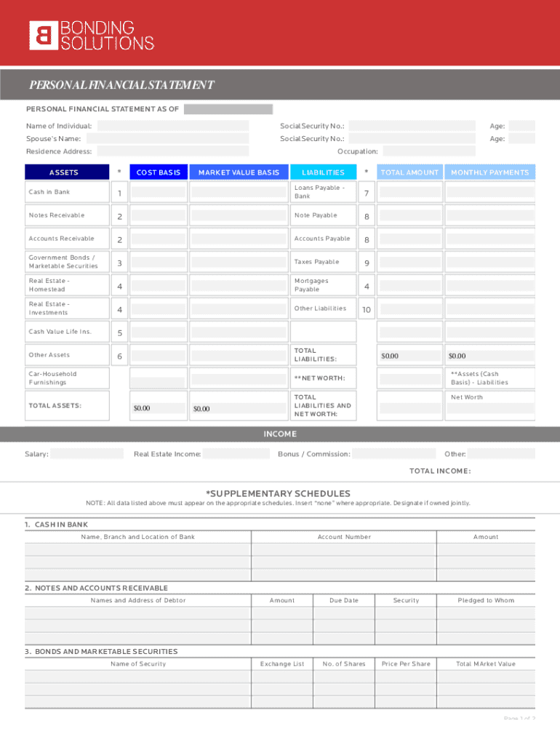This screenshot has width=560, height=745.
Task: Click the Salary income field
Action: click(87, 454)
